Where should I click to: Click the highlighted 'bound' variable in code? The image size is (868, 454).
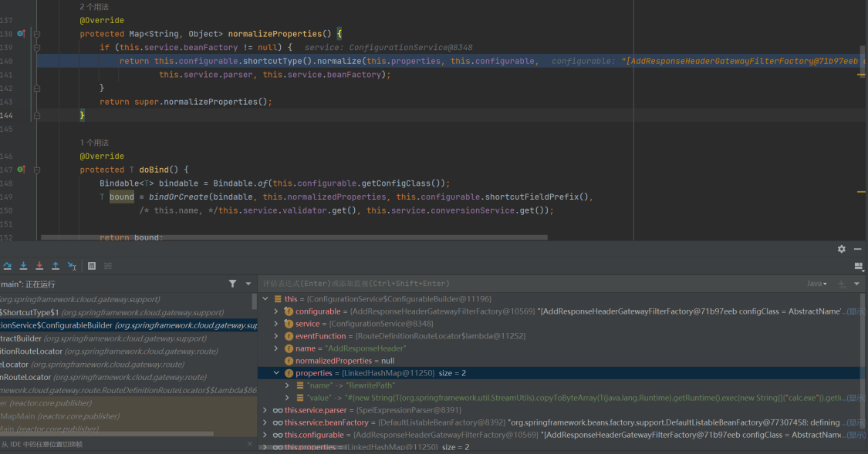click(x=122, y=197)
